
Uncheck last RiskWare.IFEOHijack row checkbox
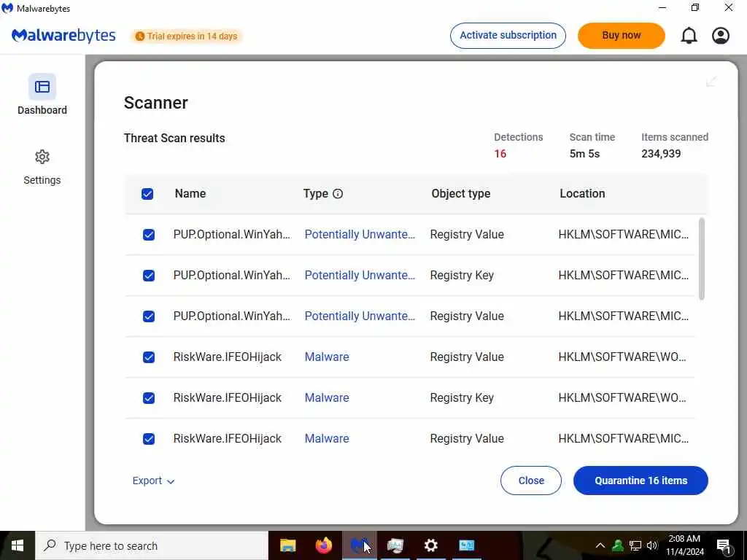point(149,439)
